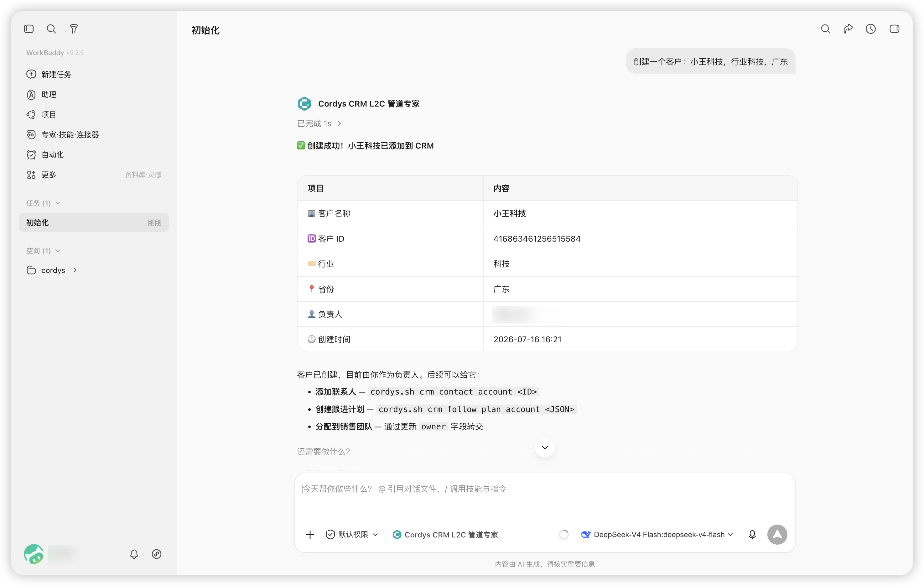Click the cordys.sh crm contact account code
This screenshot has height=586, width=924.
point(454,392)
